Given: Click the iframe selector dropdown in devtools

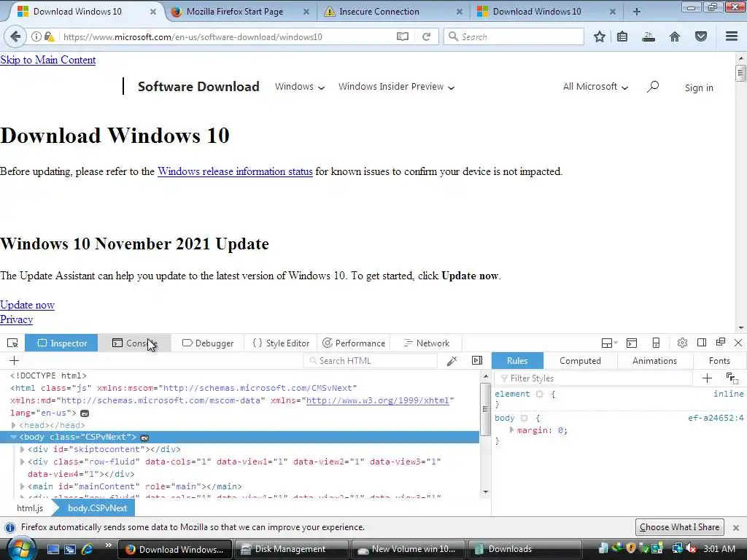Looking at the screenshot, I should [x=609, y=343].
